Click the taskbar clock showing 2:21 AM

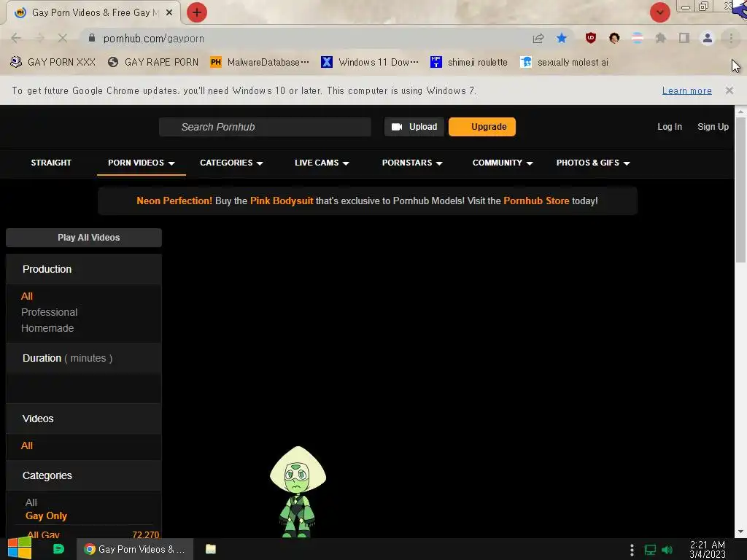point(707,550)
